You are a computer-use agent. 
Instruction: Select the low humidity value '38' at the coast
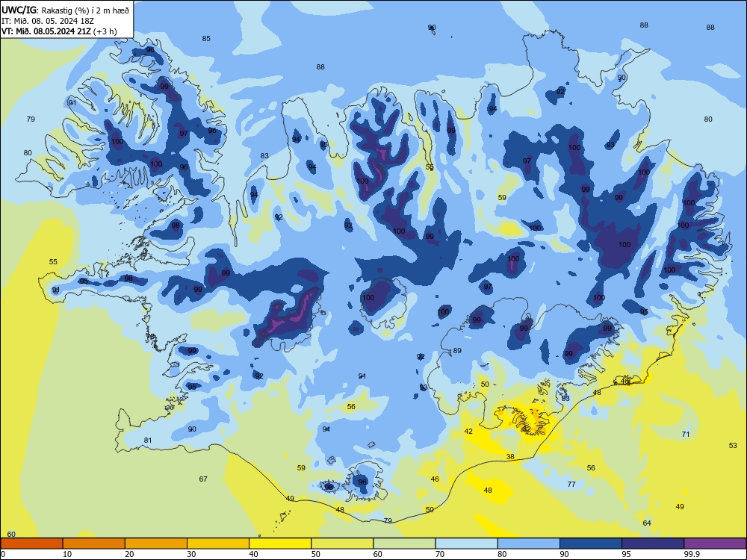click(510, 457)
